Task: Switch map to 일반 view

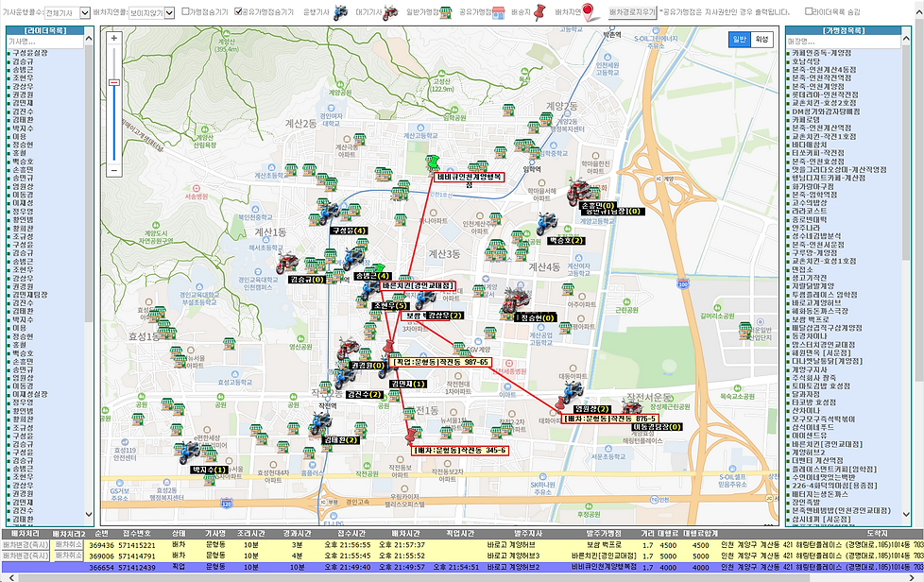Action: 739,40
